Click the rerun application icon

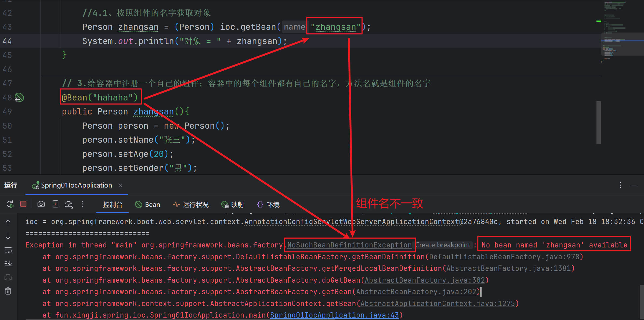click(10, 204)
